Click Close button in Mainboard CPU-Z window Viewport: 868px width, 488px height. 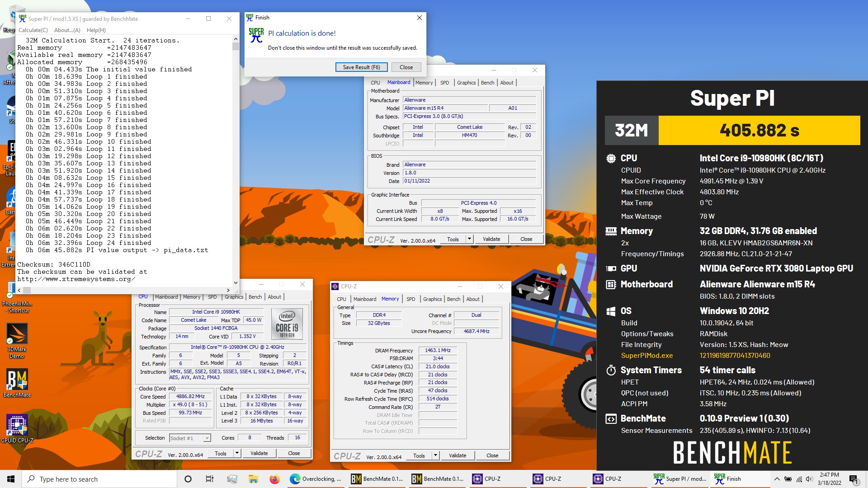(x=526, y=239)
